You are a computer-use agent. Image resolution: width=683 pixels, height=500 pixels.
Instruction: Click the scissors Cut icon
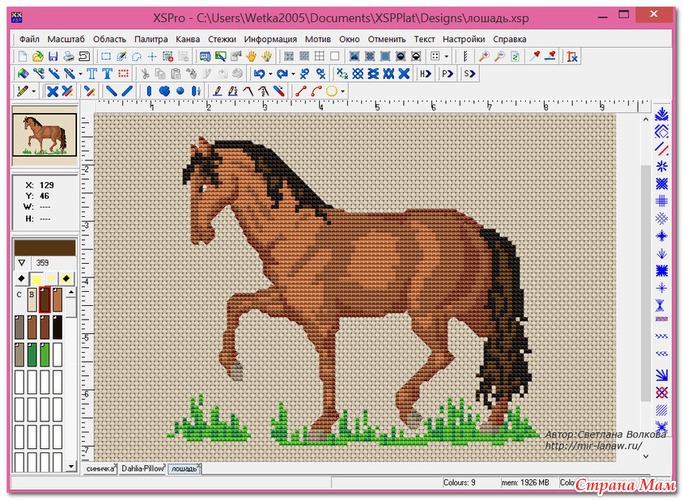point(145,73)
